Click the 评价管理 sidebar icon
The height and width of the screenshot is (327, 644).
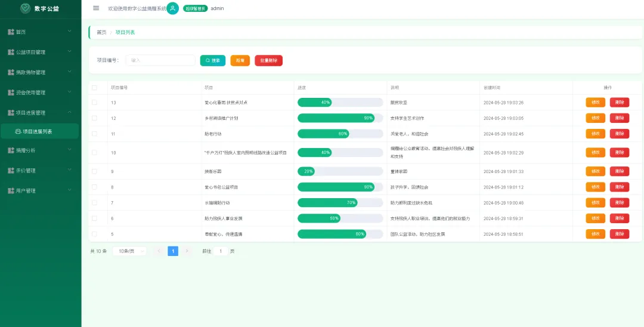tap(11, 171)
